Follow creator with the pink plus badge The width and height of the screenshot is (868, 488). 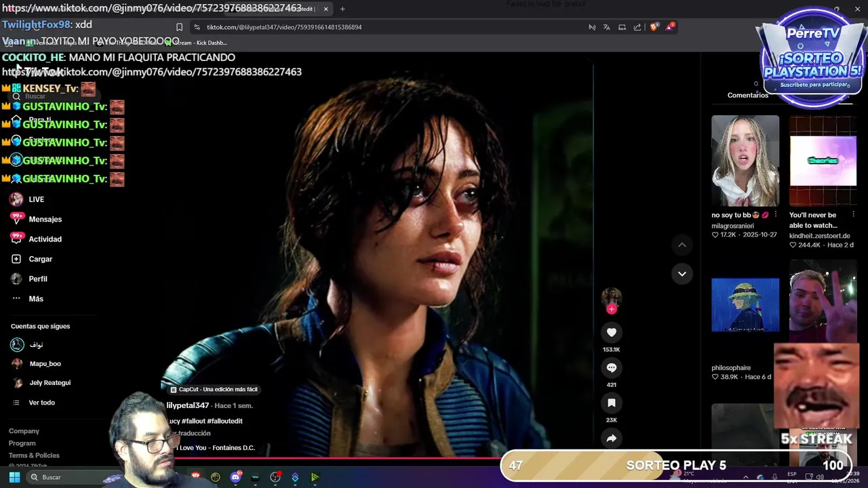(x=611, y=309)
